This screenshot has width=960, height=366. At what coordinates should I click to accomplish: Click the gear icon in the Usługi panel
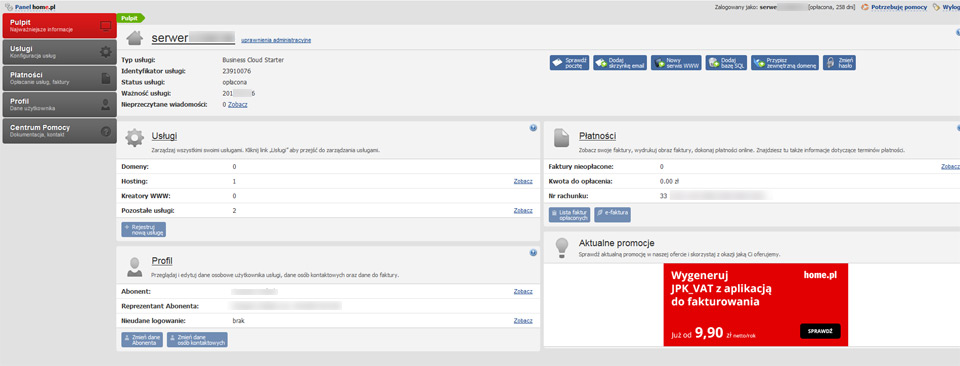tap(135, 138)
